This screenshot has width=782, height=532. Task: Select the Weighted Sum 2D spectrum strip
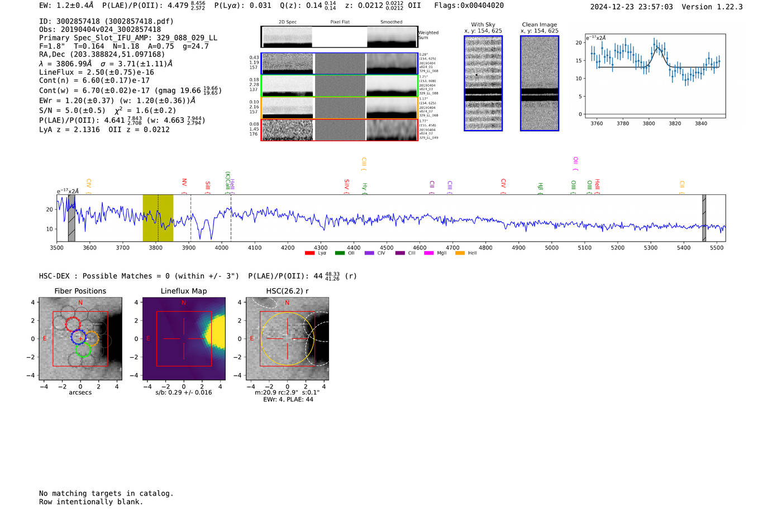click(x=340, y=37)
